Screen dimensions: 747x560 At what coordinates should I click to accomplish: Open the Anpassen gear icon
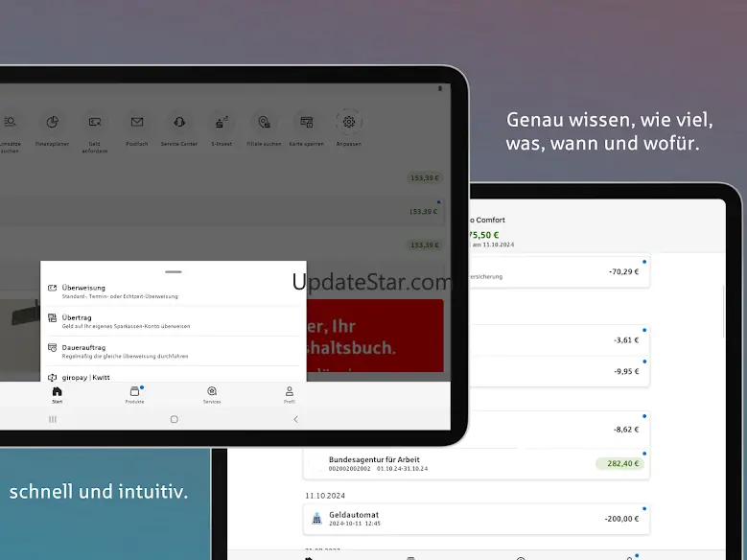click(x=349, y=122)
